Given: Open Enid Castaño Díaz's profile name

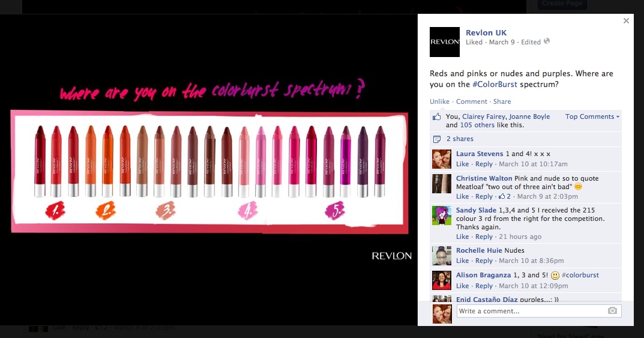Looking at the screenshot, I should 486,299.
